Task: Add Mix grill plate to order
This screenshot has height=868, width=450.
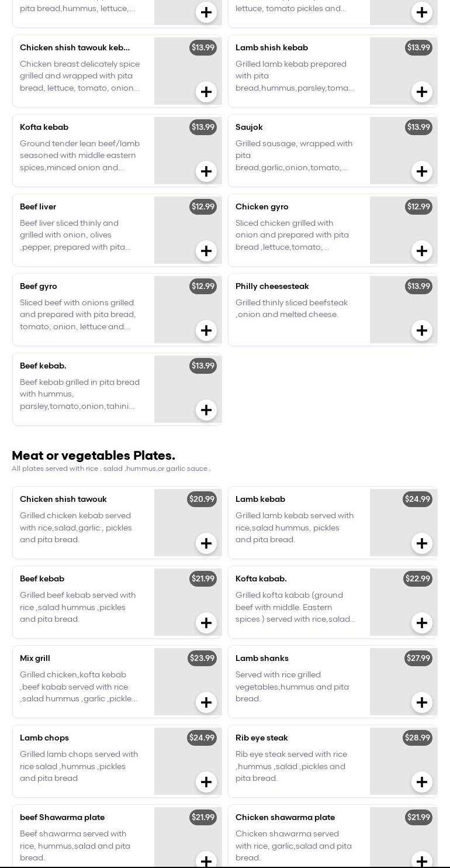Action: pos(206,702)
